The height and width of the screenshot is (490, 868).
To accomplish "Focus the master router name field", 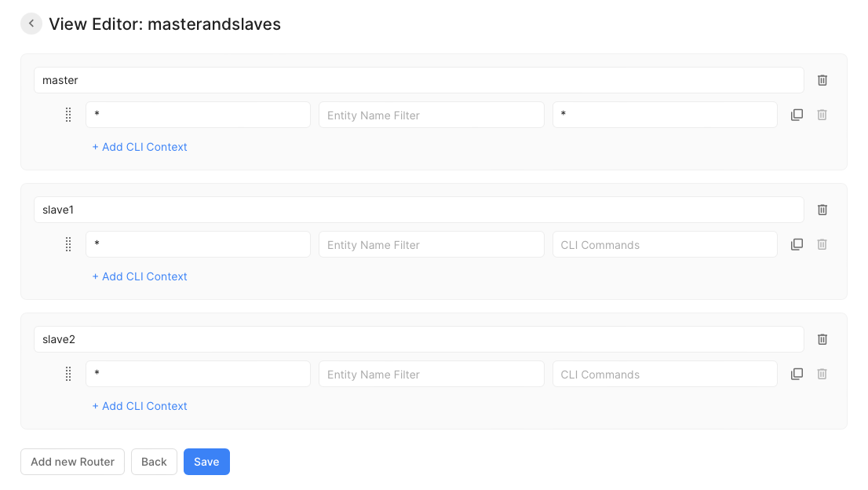I will click(x=418, y=80).
